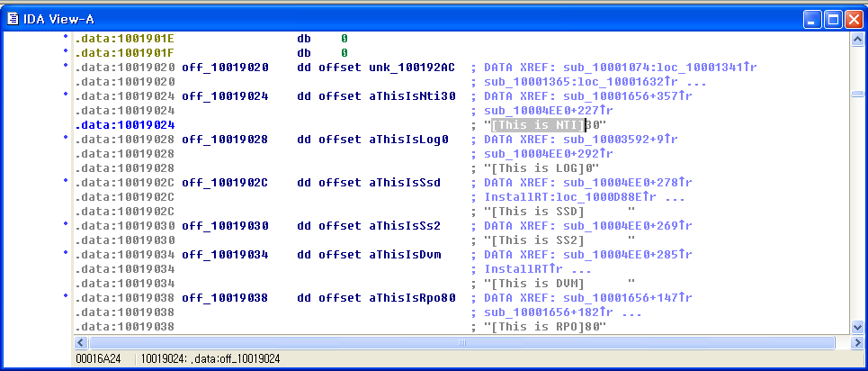Click xref InstallRT:loc_1000D88E
The width and height of the screenshot is (868, 371).
tap(570, 197)
